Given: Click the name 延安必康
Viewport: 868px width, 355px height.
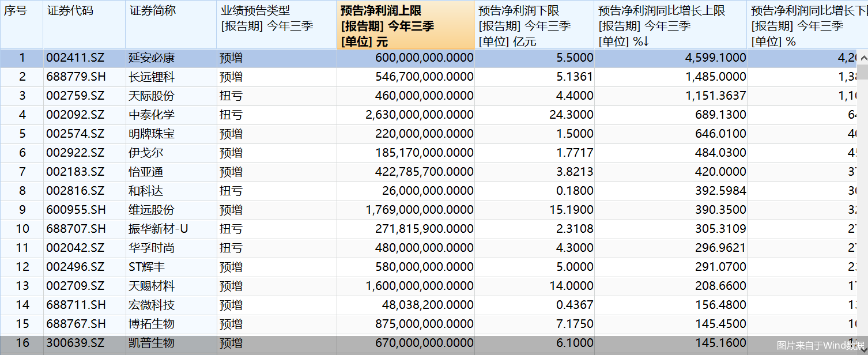Looking at the screenshot, I should click(x=151, y=58).
